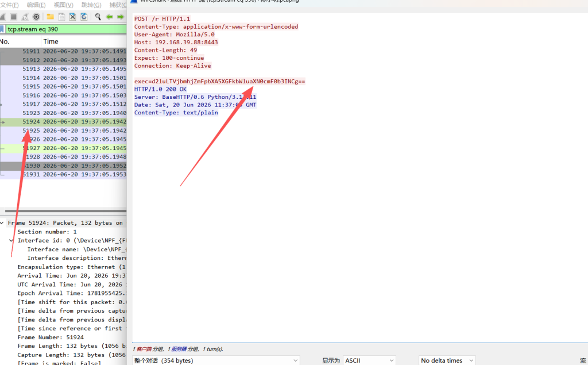
Task: Click the packet list horizontal scrollbar
Action: point(65,211)
